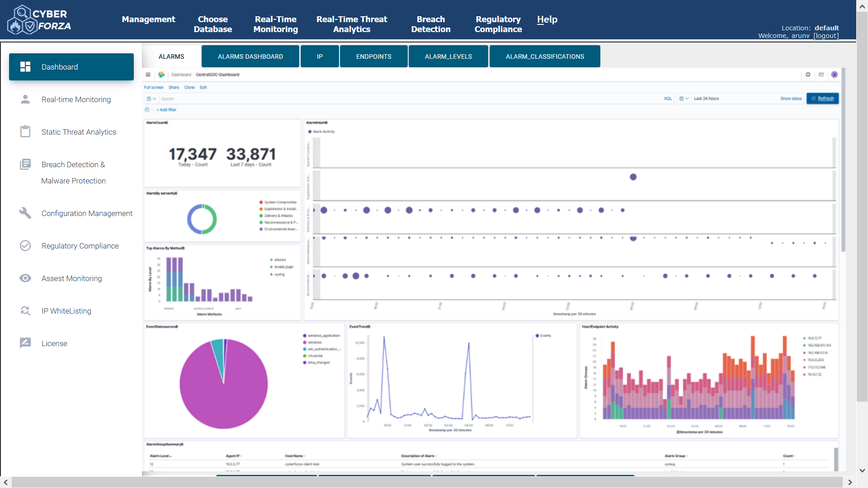Viewport: 868px width, 488px height.
Task: Toggle KQL query language switch
Action: (x=668, y=99)
